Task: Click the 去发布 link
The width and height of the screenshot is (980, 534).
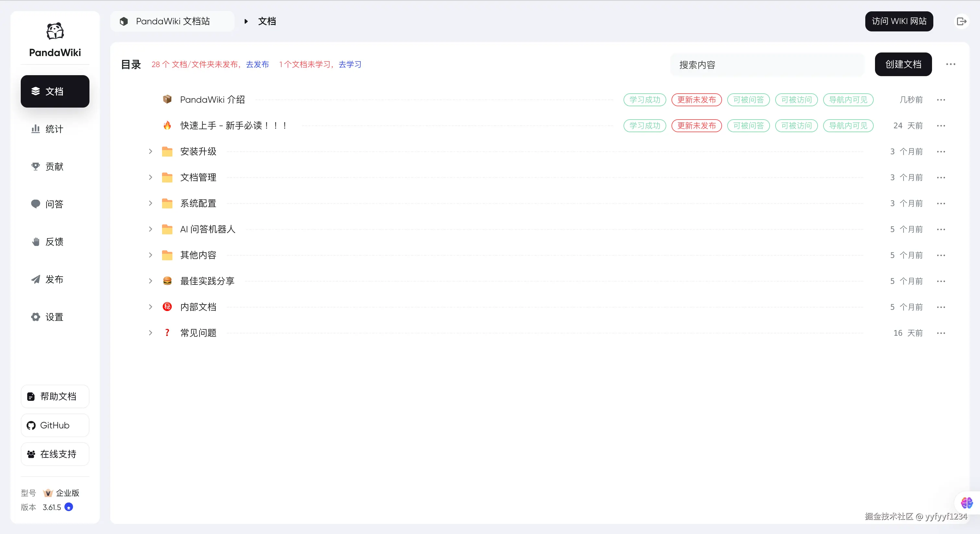Action: click(257, 64)
